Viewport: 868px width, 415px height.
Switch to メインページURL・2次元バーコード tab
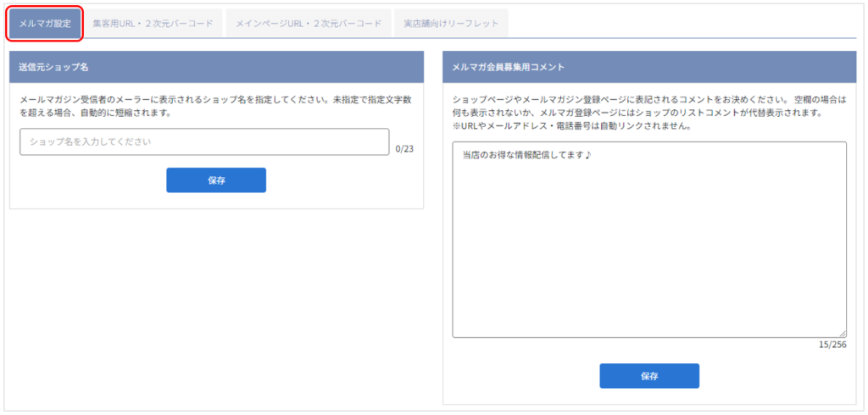pos(309,24)
